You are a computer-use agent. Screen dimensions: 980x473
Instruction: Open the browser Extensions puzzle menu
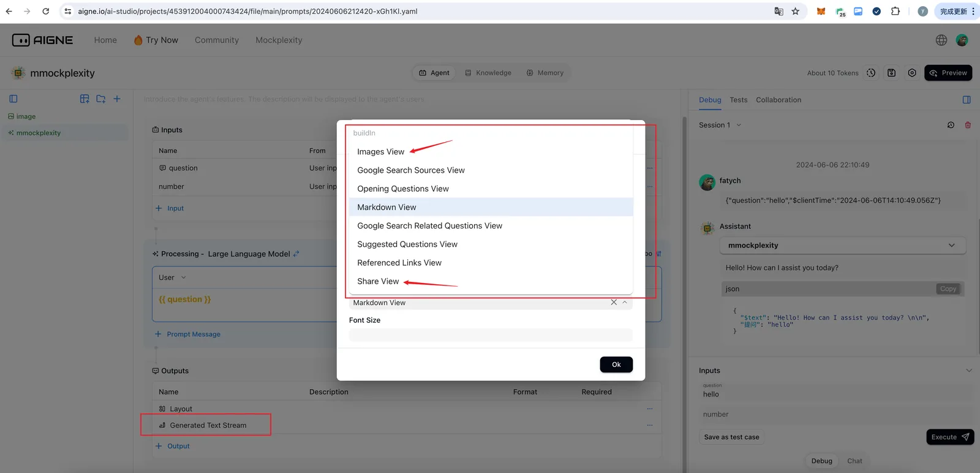point(895,11)
